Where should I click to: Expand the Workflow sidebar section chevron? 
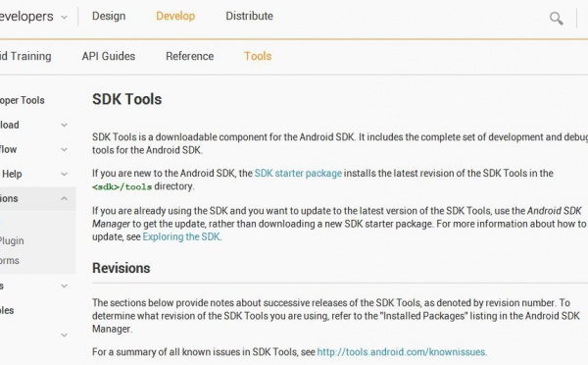[x=64, y=149]
